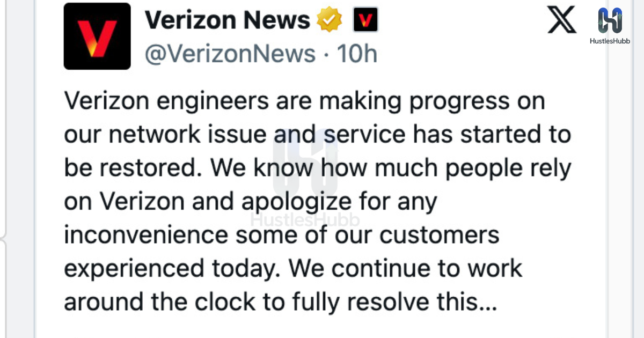644x338 pixels.
Task: Click the gold verified checkmark badge
Action: pos(330,20)
